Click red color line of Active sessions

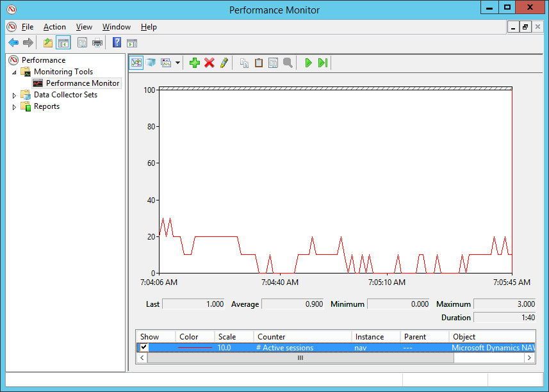pos(195,348)
